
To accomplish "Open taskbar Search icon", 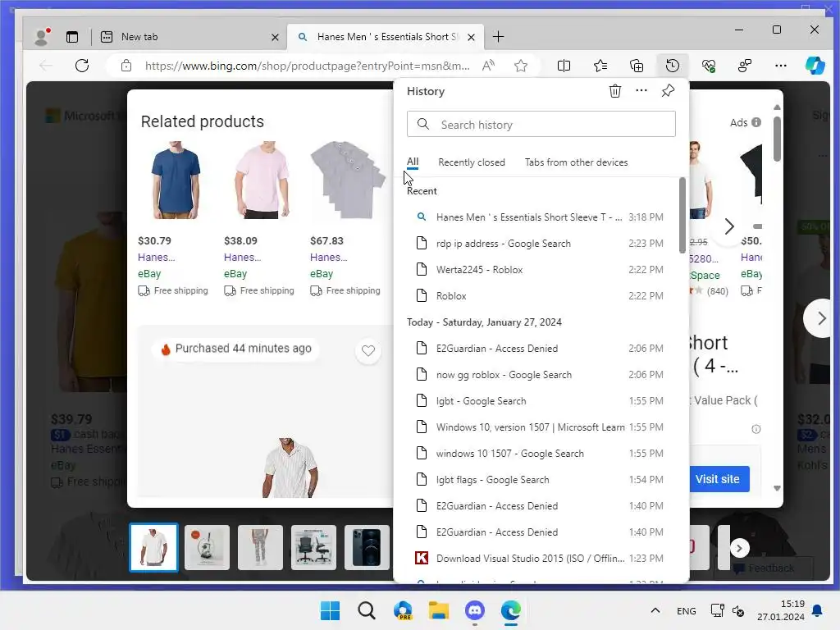I will pyautogui.click(x=367, y=610).
